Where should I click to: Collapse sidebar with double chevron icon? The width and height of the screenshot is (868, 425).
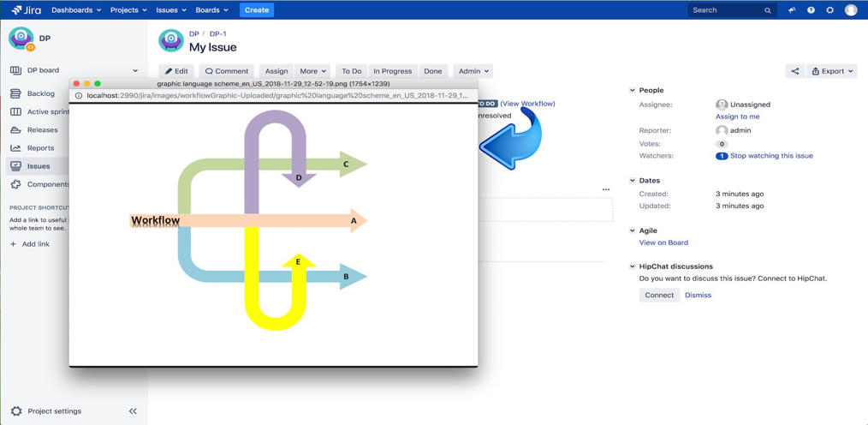(133, 411)
